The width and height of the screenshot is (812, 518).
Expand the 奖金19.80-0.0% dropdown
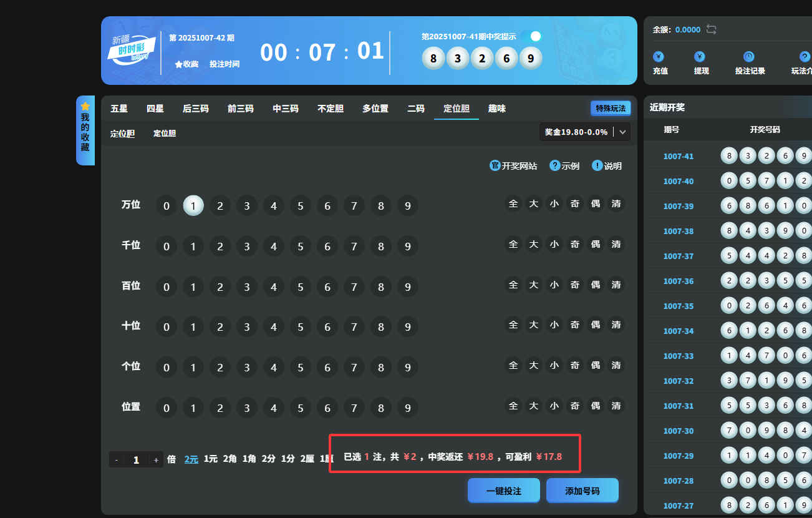(x=622, y=132)
